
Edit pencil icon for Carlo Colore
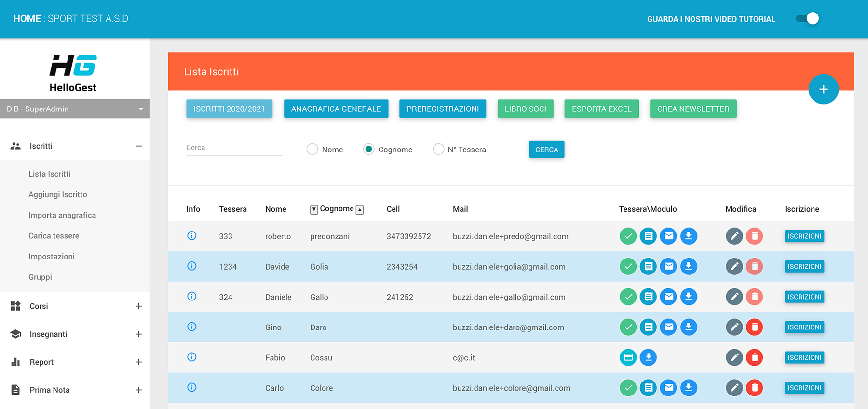734,388
